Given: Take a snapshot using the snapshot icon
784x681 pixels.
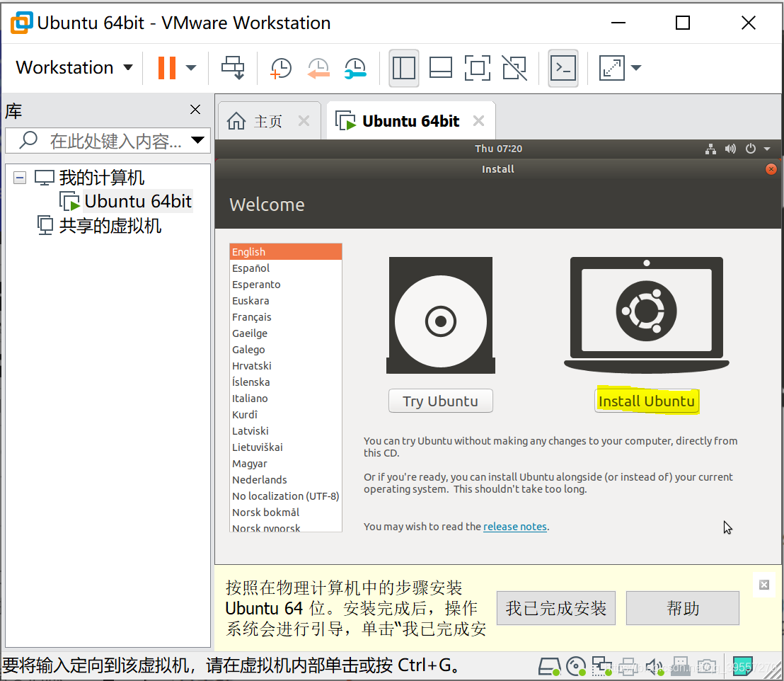Looking at the screenshot, I should (280, 67).
